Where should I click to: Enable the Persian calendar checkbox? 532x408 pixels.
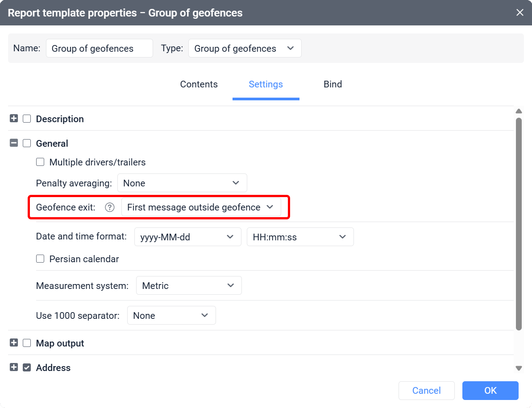(40, 259)
